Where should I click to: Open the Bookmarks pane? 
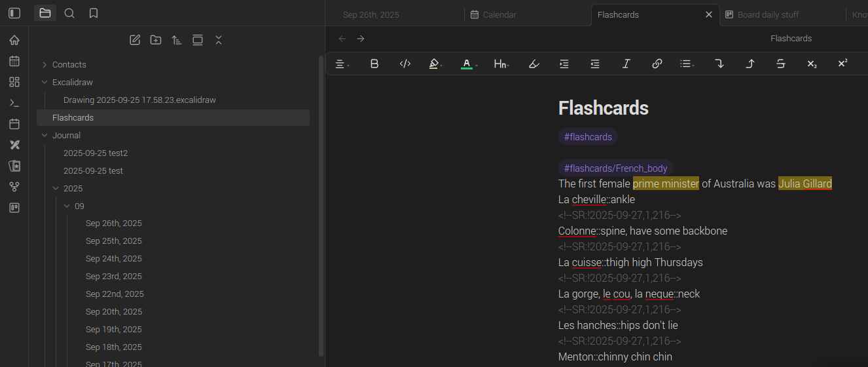tap(94, 13)
